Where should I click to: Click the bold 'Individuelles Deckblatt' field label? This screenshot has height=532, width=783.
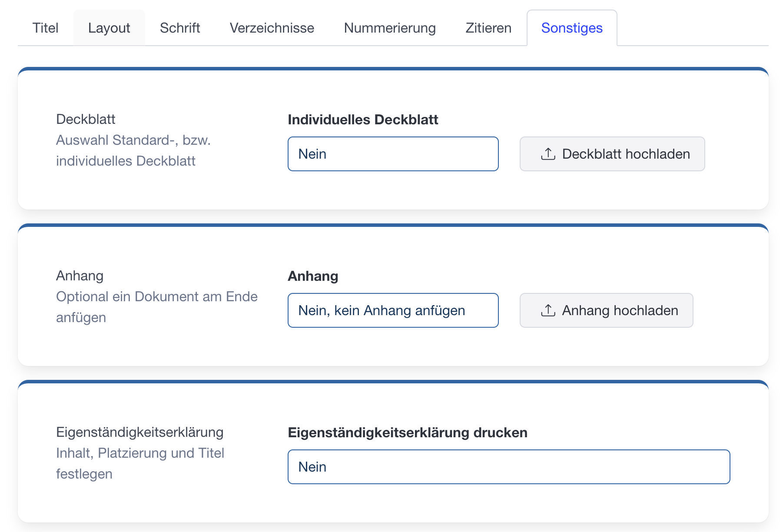point(363,120)
